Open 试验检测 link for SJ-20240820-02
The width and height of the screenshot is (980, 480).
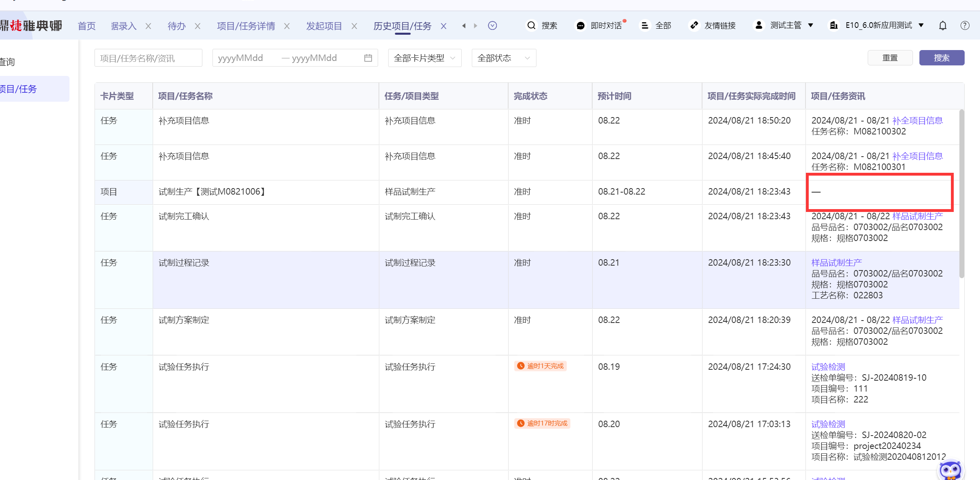tap(828, 424)
